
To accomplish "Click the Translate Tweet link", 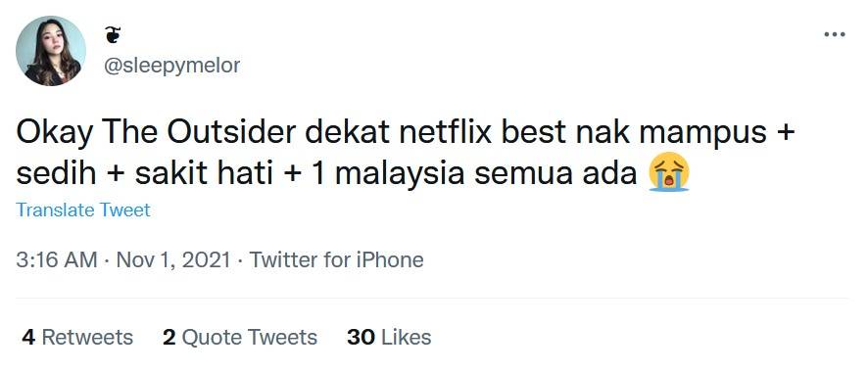I will pos(83,210).
